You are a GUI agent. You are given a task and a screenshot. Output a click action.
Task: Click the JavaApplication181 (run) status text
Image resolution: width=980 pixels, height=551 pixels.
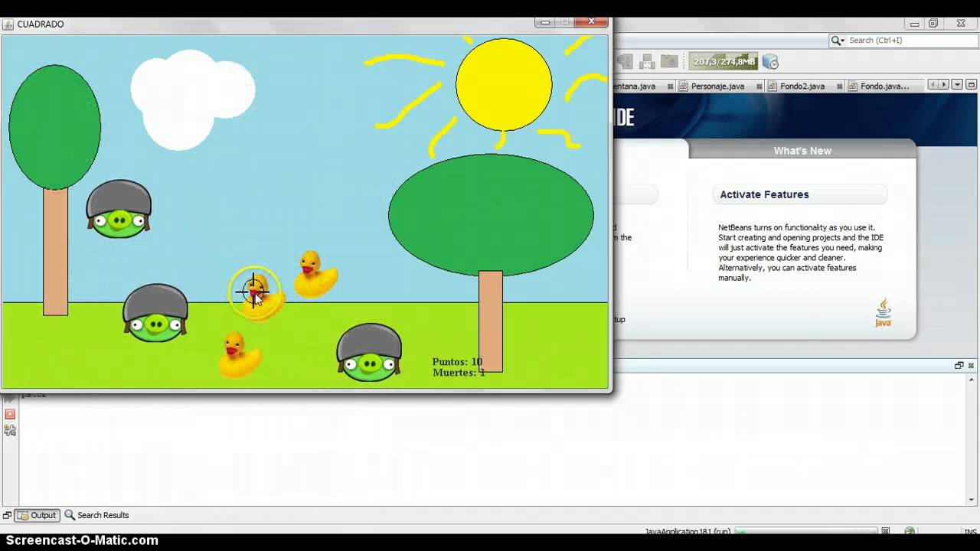687,532
